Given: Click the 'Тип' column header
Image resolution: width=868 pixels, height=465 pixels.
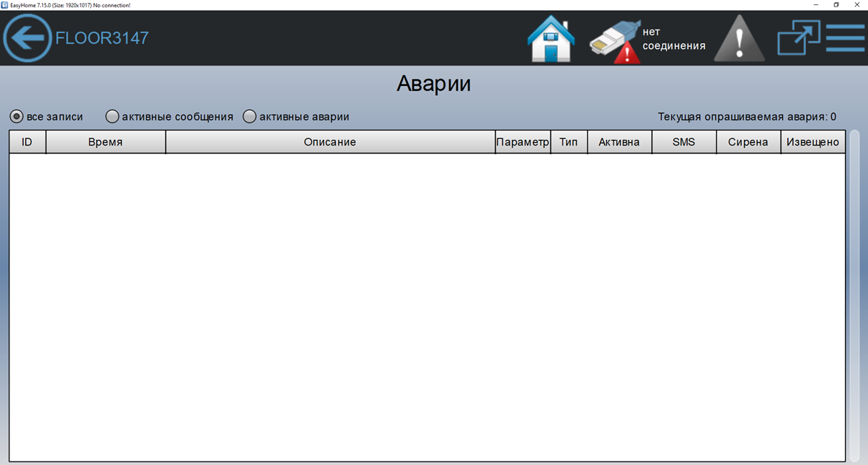Looking at the screenshot, I should [x=569, y=142].
